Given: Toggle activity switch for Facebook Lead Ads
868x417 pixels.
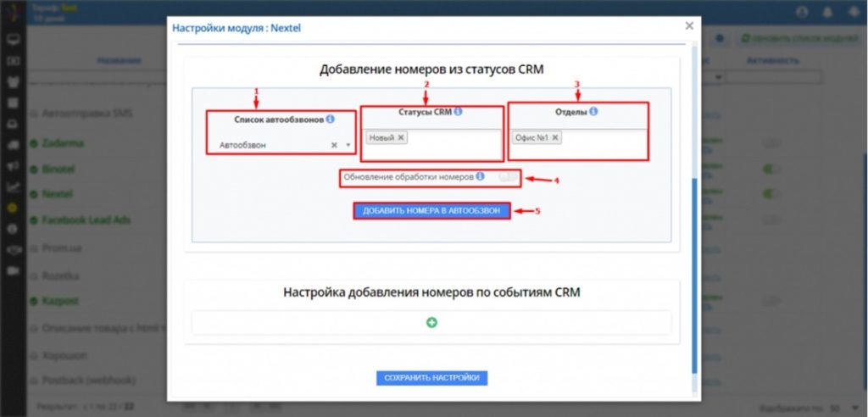Looking at the screenshot, I should click(x=771, y=220).
